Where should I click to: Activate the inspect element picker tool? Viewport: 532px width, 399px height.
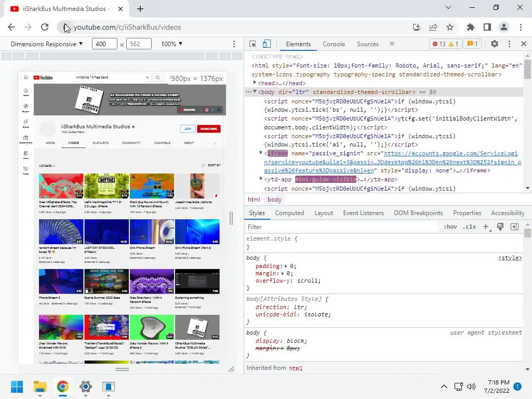coord(252,44)
